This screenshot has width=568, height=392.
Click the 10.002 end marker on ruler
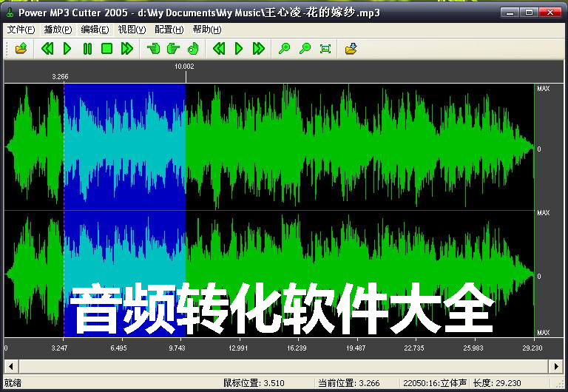[184, 67]
